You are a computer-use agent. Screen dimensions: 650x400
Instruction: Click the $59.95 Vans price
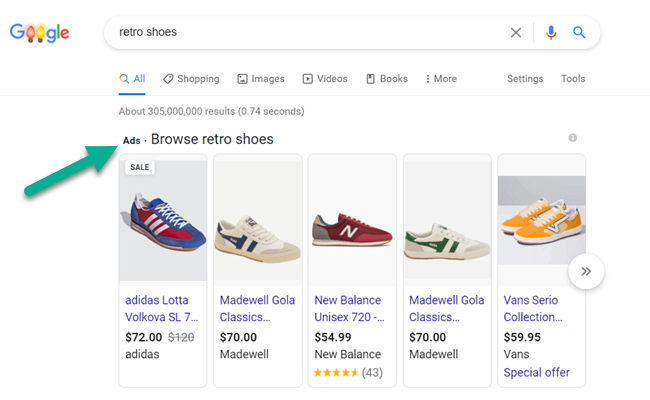pyautogui.click(x=522, y=337)
